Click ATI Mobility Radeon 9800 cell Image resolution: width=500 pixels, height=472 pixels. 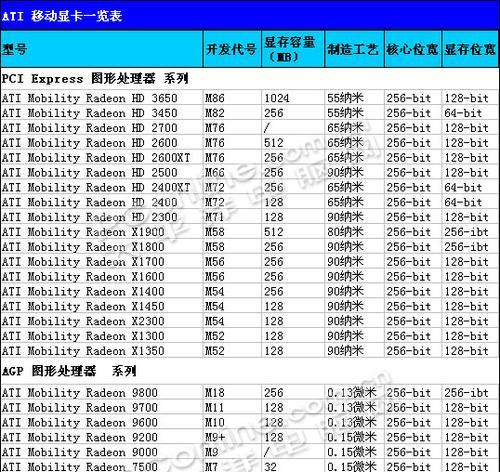click(101, 392)
